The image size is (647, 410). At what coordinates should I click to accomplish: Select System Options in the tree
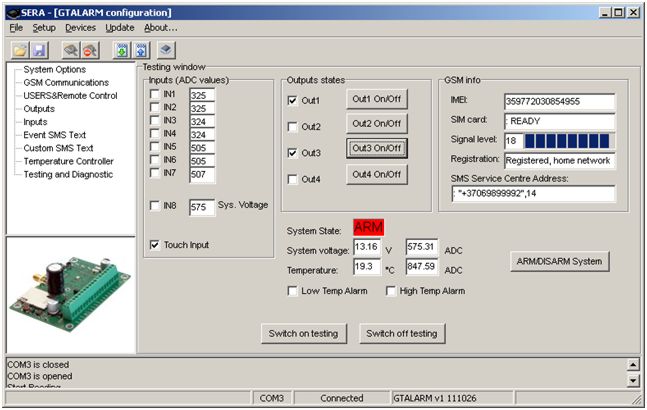click(x=54, y=70)
